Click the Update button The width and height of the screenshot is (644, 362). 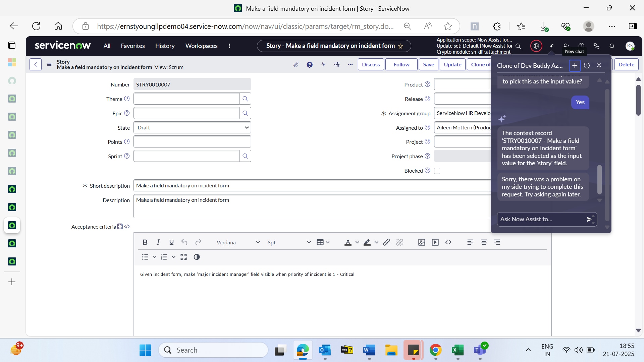452,64
